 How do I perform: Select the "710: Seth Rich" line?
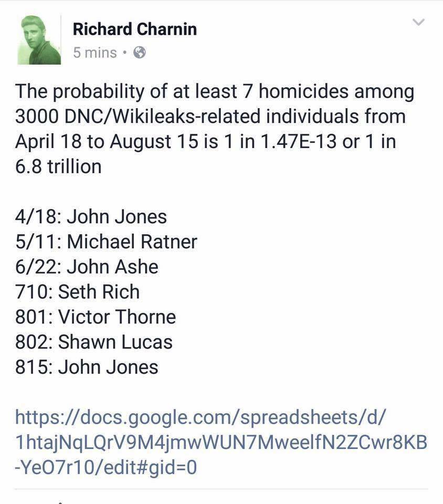pos(78,291)
